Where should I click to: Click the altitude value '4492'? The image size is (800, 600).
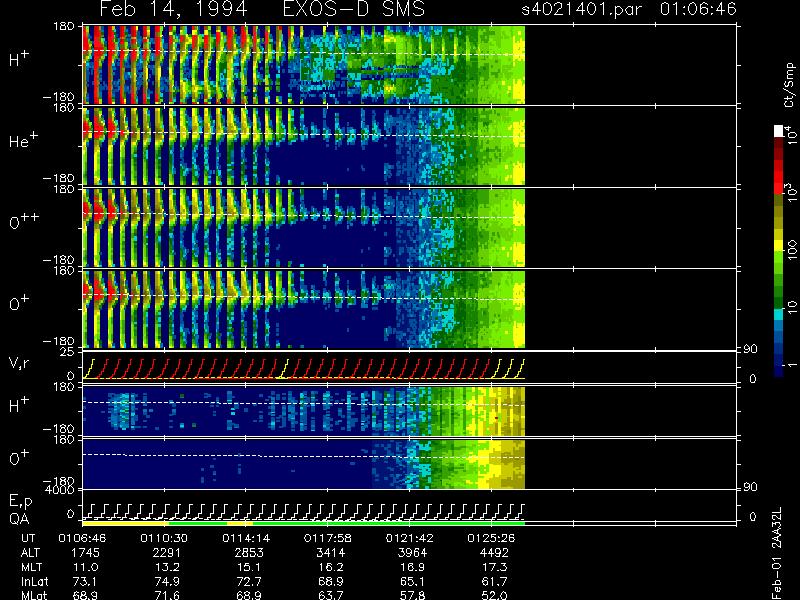pyautogui.click(x=494, y=553)
